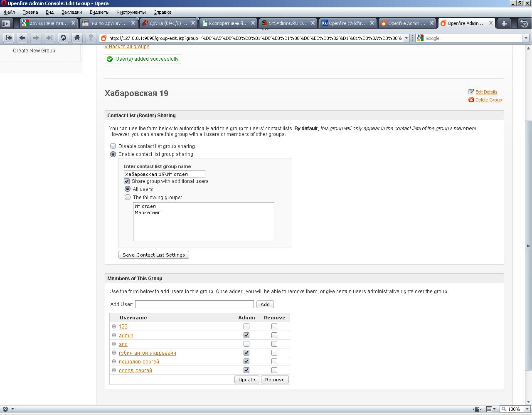Click status icon beside пешалов сергей
The height and width of the screenshot is (415, 532).
tap(114, 361)
